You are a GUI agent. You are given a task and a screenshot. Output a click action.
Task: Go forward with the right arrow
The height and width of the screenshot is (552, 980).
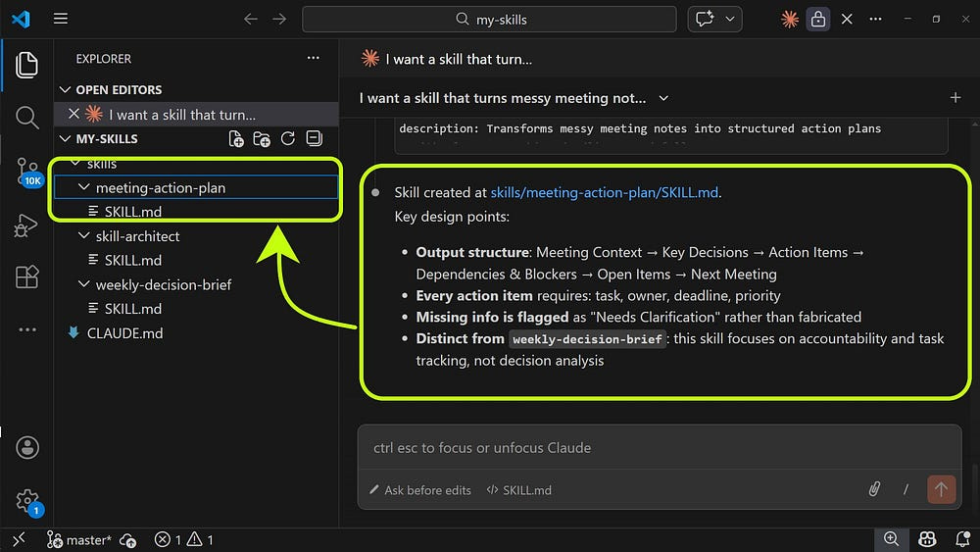click(x=279, y=20)
